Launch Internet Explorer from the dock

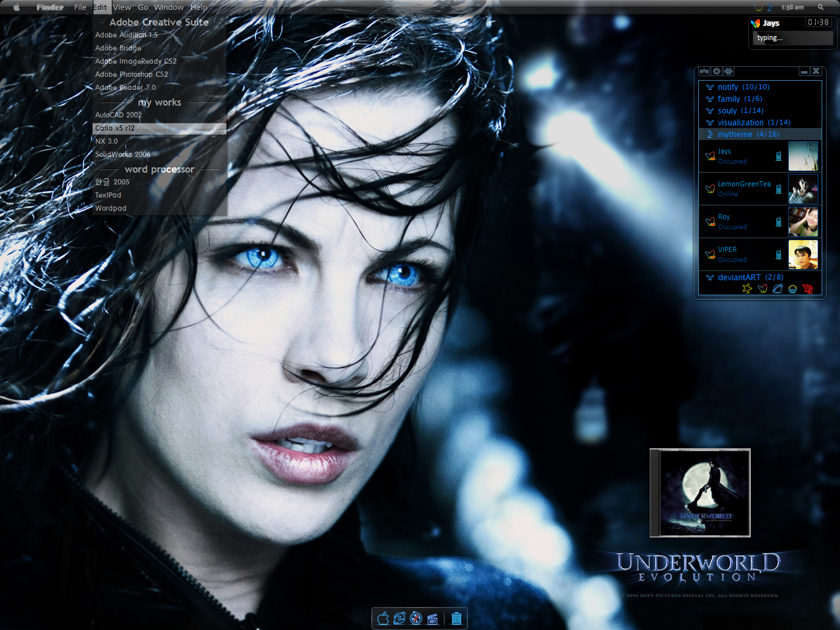(x=400, y=618)
